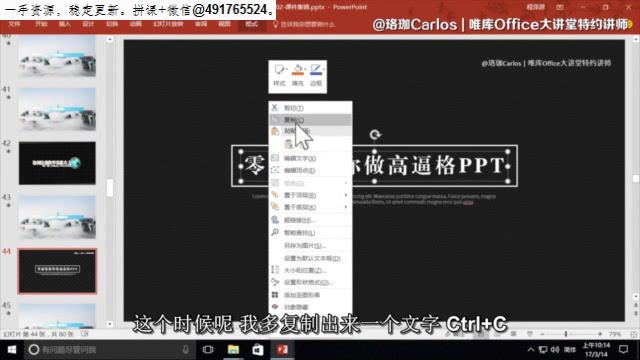The height and width of the screenshot is (360, 640).
Task: Switch to the Home (开始) ribbon tab
Action: (x=41, y=24)
